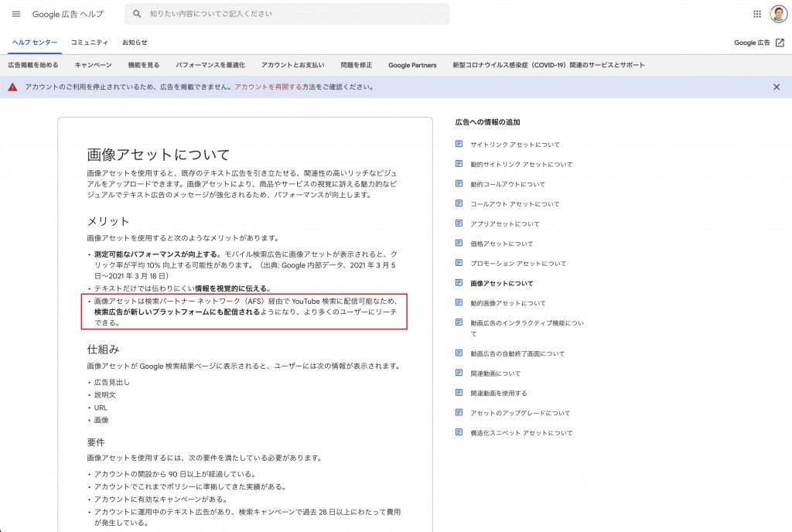Open パフォーマンスを最適化 menu
The width and height of the screenshot is (792, 532).
pyautogui.click(x=210, y=65)
